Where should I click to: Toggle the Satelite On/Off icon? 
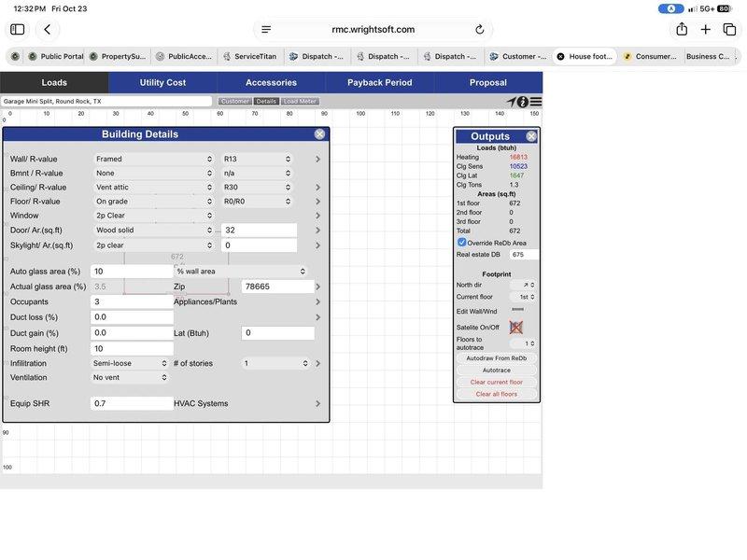[x=516, y=328]
